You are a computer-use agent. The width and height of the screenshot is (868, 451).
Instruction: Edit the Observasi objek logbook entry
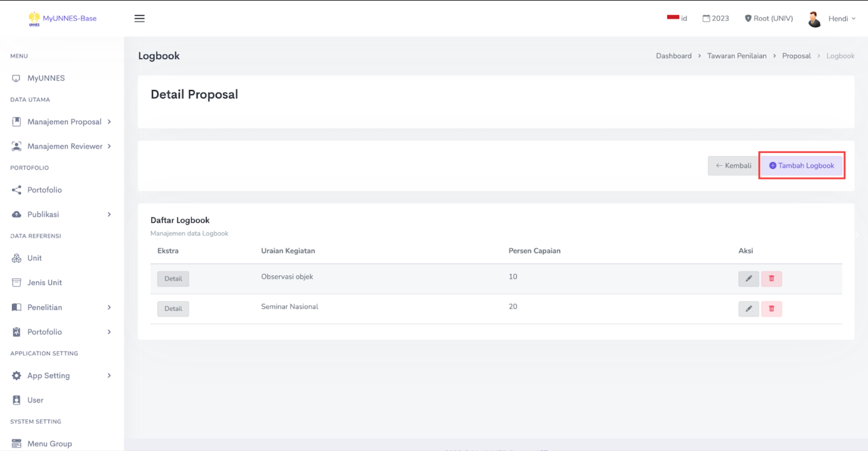coord(748,279)
